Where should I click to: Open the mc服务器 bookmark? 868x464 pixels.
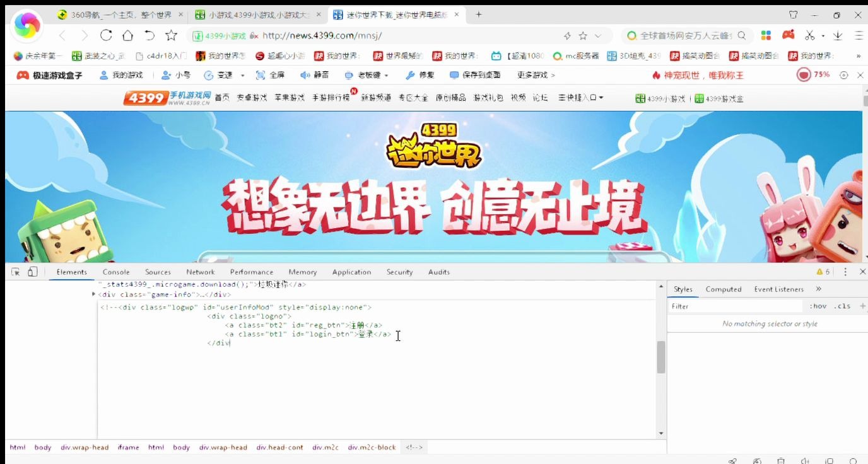(x=576, y=56)
